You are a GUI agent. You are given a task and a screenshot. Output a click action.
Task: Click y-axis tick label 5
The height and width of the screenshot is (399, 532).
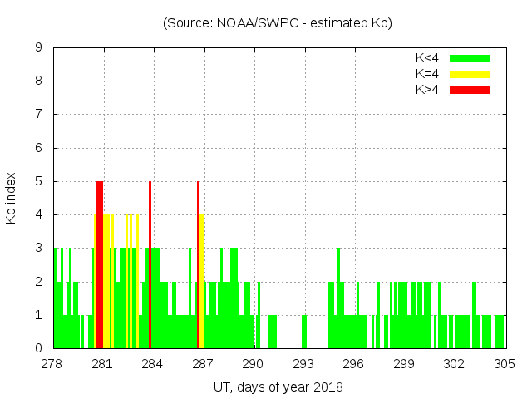[x=39, y=181]
